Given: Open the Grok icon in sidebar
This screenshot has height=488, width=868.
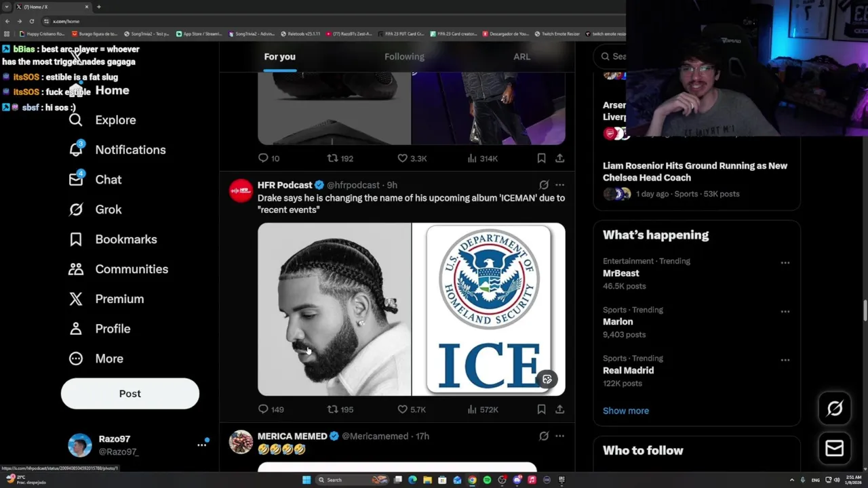Looking at the screenshot, I should (x=75, y=209).
